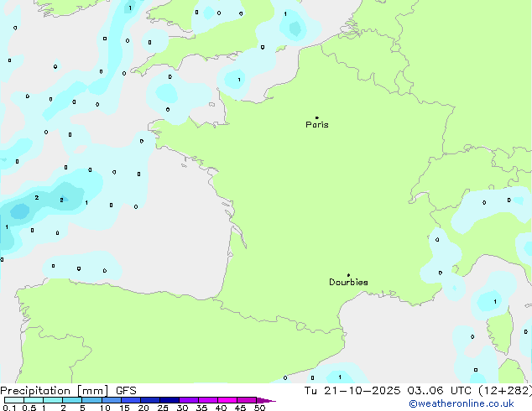Screen dimensions: 532x411
Task: Pick the 15–20 mm legend swatch
Action: [x=131, y=400]
